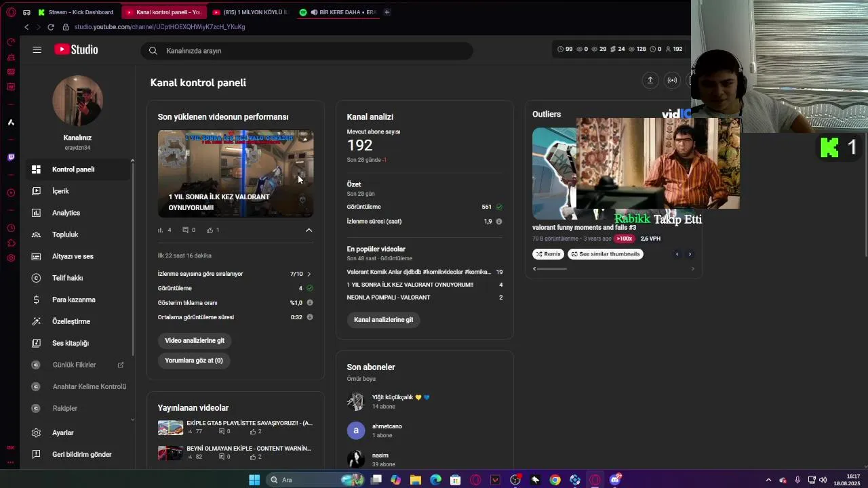Image resolution: width=868 pixels, height=488 pixels.
Task: Open Google Chrome from taskbar
Action: [x=555, y=480]
